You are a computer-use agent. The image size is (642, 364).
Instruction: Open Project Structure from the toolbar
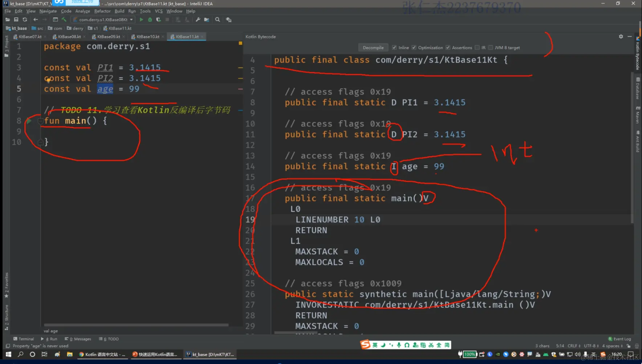tap(207, 20)
